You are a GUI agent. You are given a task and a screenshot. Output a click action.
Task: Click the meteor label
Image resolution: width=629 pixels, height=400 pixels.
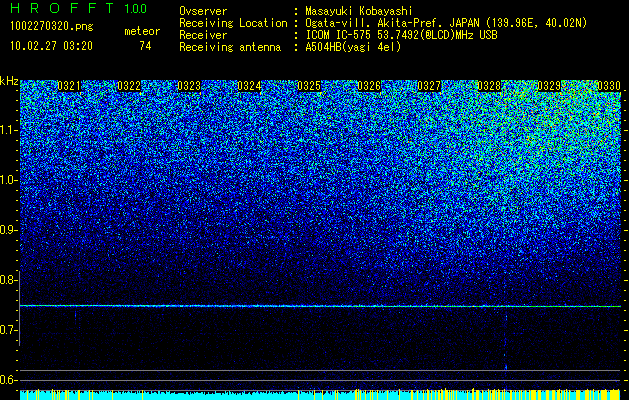click(142, 31)
